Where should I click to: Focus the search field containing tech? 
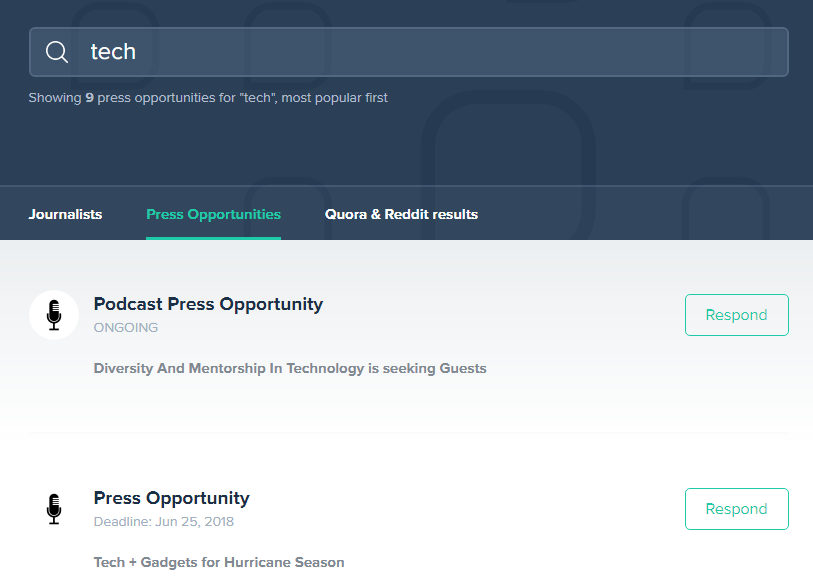409,52
